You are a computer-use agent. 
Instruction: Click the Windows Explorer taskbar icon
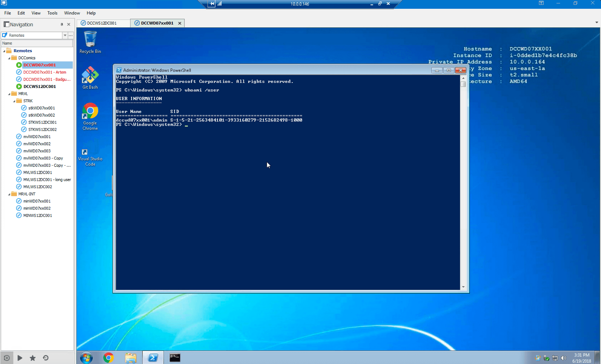130,357
